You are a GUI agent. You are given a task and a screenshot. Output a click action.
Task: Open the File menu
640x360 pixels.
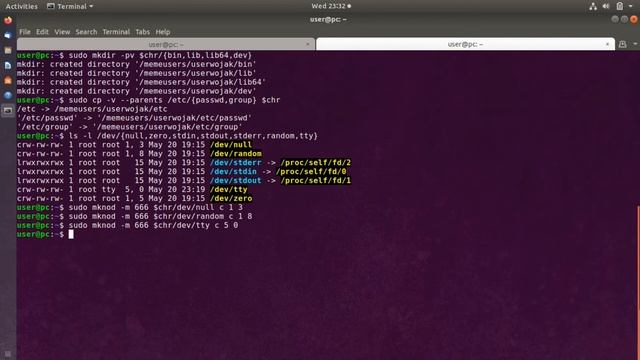pyautogui.click(x=24, y=32)
